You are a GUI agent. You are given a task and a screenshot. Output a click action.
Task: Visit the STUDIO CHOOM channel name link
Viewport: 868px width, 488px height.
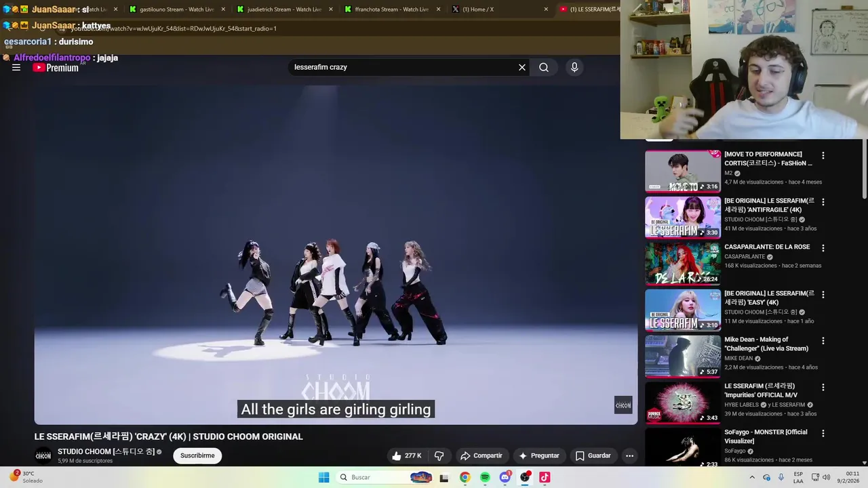tap(106, 451)
